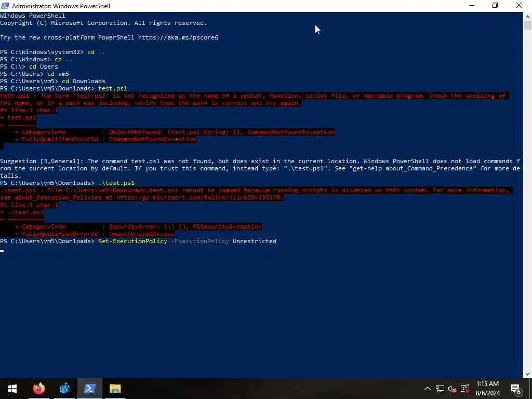Image resolution: width=532 pixels, height=399 pixels.
Task: Click 'Suggestion [3,General]:' text
Action: pyautogui.click(x=42, y=161)
